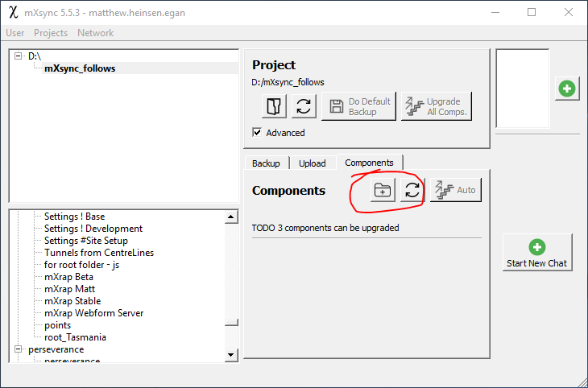This screenshot has width=588, height=388.
Task: Collapse the perseverance tree node
Action: pyautogui.click(x=19, y=349)
